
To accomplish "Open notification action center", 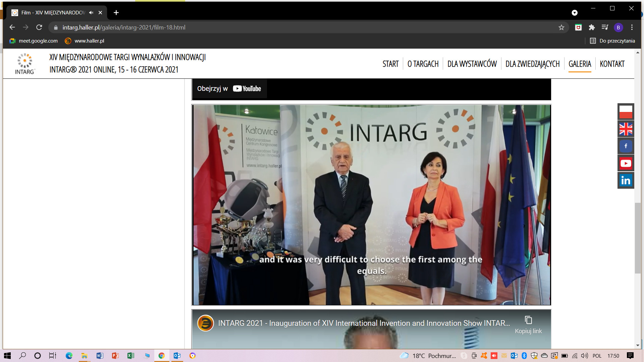I will point(630,356).
